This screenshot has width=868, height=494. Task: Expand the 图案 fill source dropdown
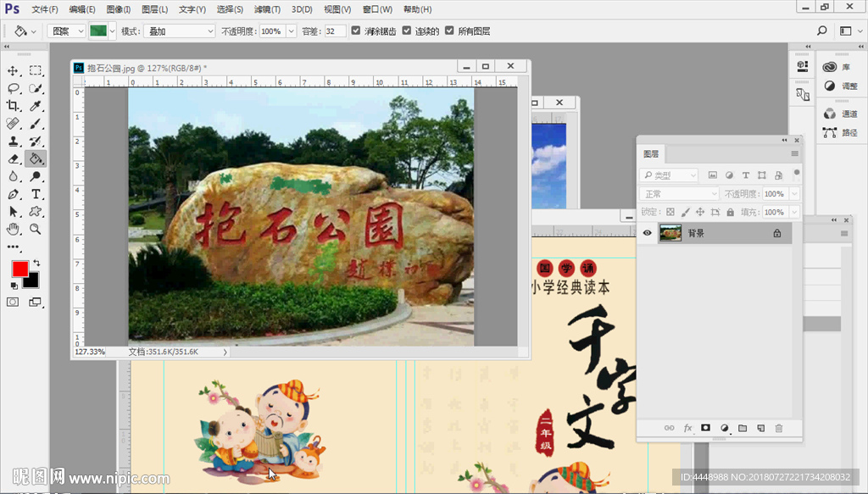coord(68,31)
